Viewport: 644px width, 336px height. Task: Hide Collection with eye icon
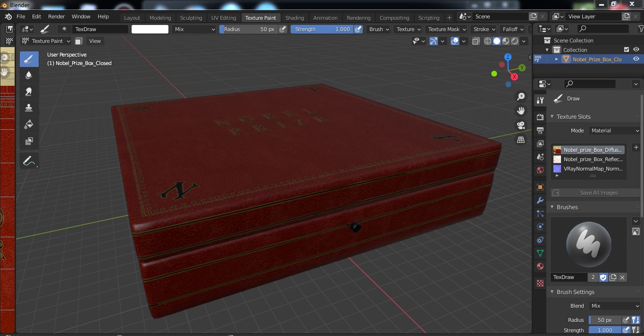coord(636,49)
